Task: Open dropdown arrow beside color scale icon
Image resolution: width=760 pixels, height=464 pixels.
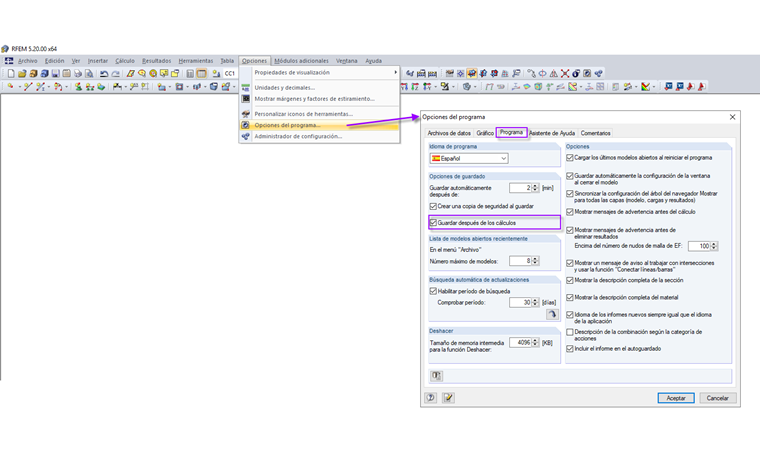Action: pyautogui.click(x=654, y=87)
